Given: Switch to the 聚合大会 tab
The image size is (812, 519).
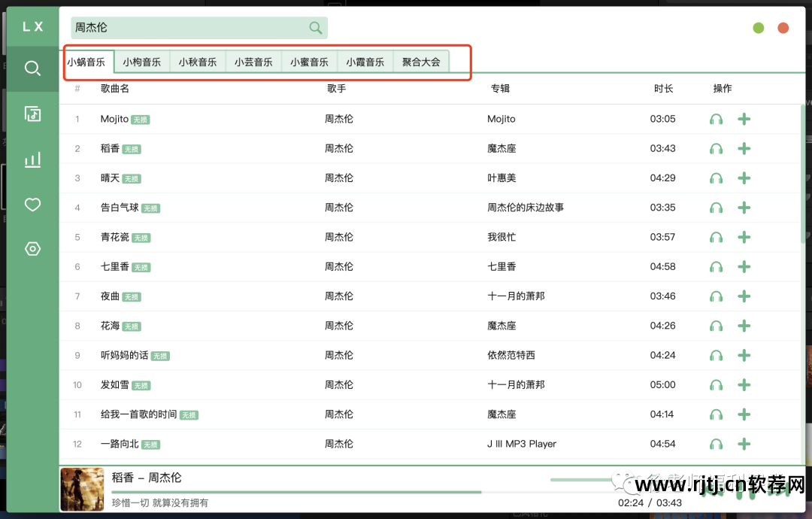Looking at the screenshot, I should coord(421,62).
